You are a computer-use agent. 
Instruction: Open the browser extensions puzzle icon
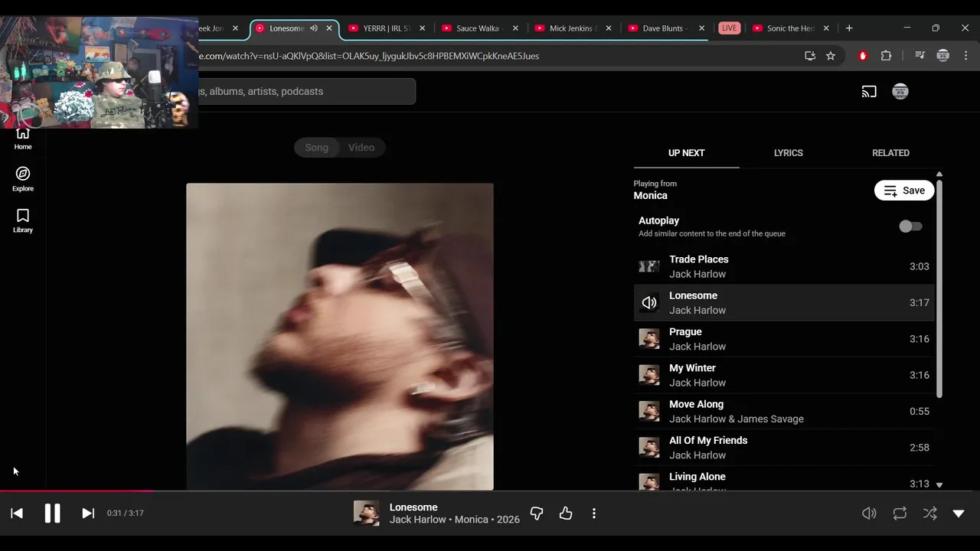point(886,56)
